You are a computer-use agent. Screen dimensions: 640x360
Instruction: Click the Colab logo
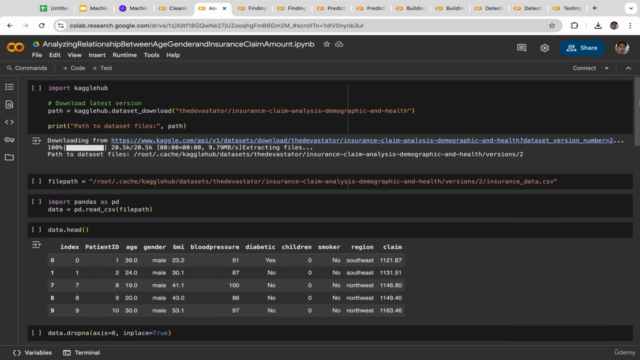[x=15, y=47]
